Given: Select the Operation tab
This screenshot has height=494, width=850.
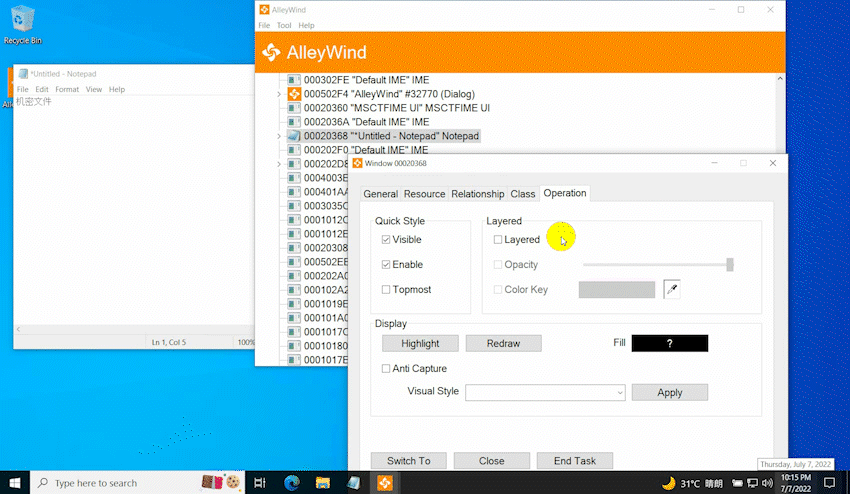Looking at the screenshot, I should pyautogui.click(x=565, y=193).
